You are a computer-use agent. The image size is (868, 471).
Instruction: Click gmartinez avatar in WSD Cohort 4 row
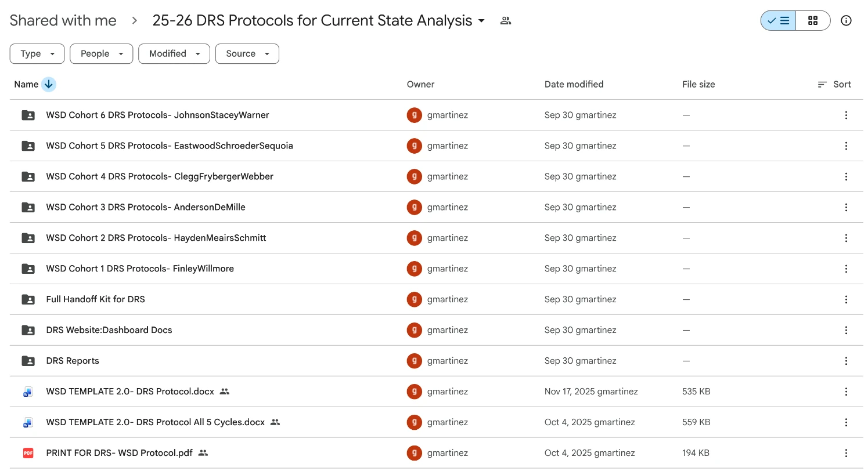[414, 176]
